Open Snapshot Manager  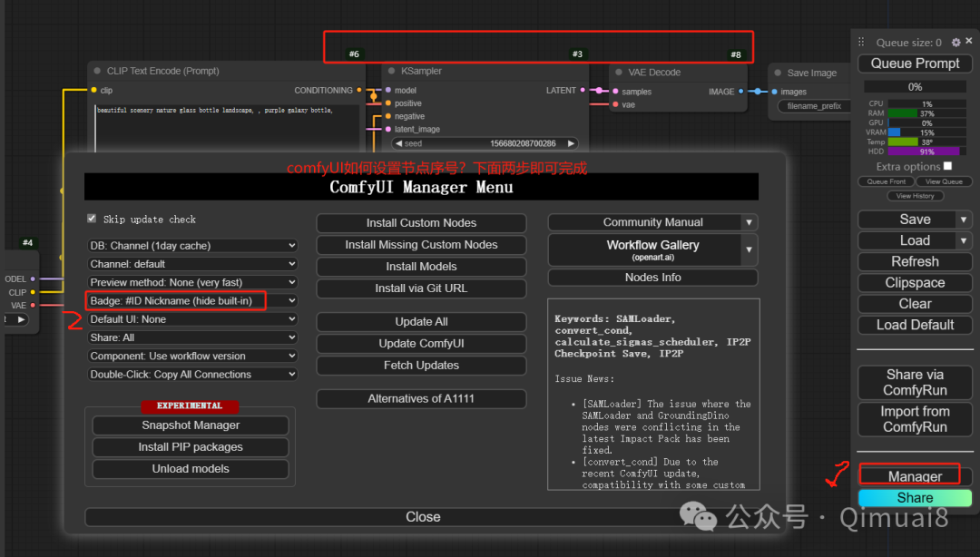pos(191,425)
